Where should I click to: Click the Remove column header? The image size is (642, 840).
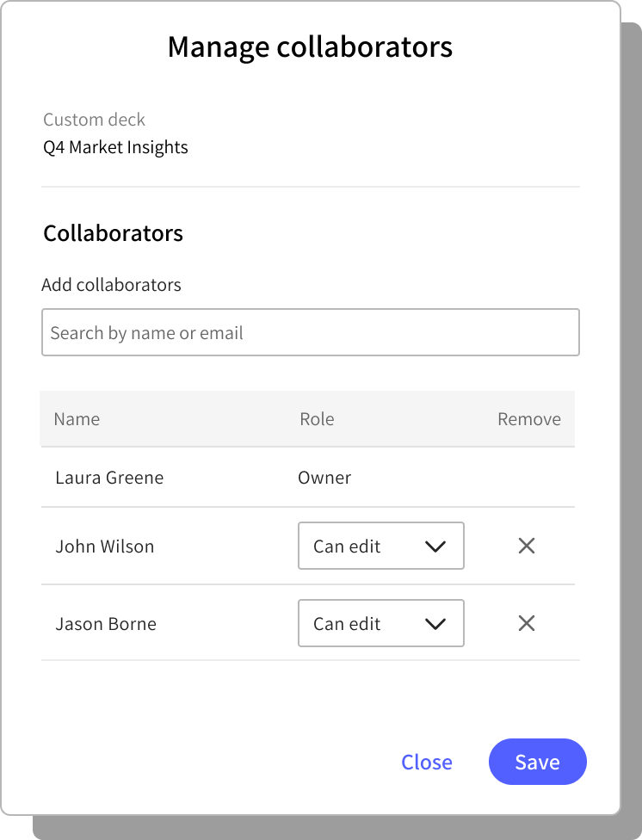[528, 419]
